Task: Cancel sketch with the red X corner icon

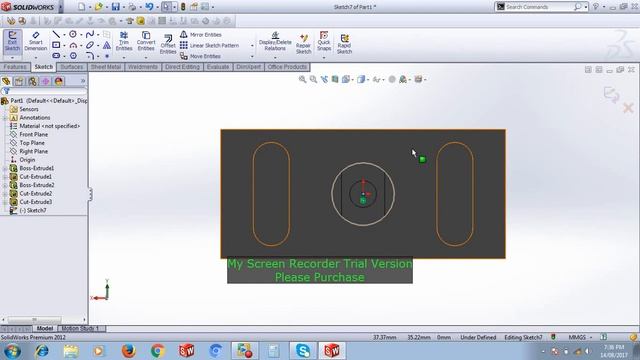Action: pos(628,108)
